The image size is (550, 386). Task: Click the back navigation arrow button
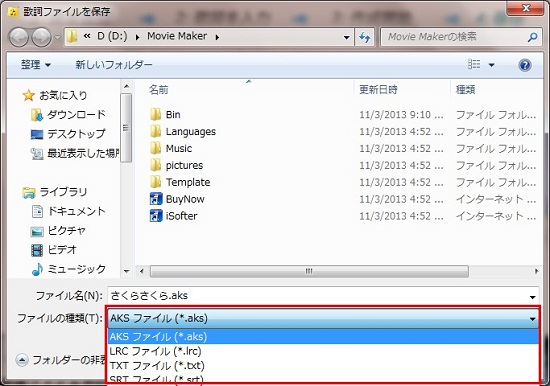tap(18, 37)
